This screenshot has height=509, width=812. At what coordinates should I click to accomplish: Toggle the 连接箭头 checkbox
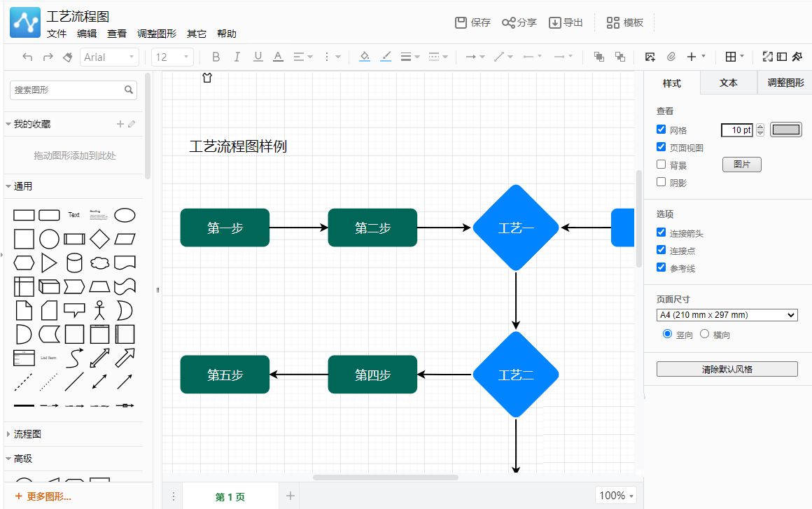coord(661,232)
